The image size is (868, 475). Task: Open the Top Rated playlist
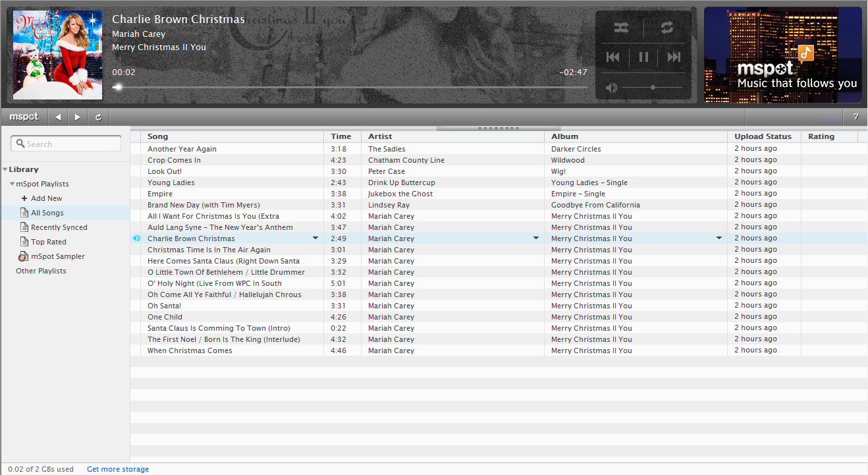43,242
